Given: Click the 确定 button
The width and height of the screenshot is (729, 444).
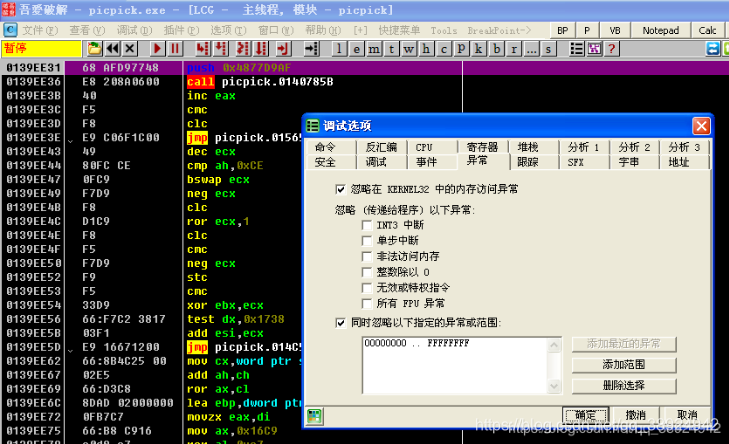Looking at the screenshot, I should (585, 415).
